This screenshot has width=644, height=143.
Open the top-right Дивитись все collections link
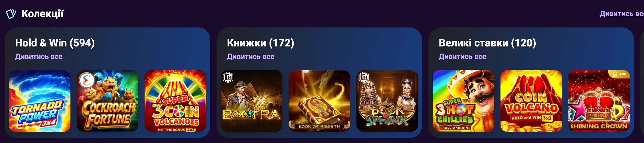point(622,14)
